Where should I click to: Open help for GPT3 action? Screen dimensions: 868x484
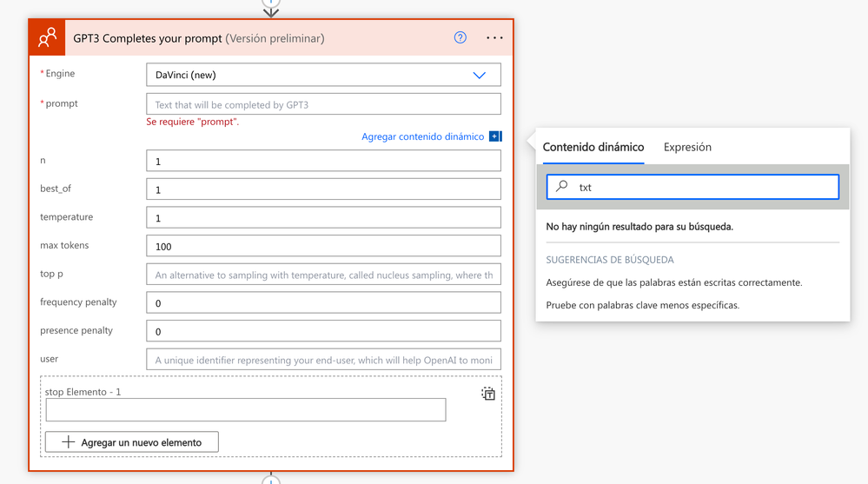460,37
